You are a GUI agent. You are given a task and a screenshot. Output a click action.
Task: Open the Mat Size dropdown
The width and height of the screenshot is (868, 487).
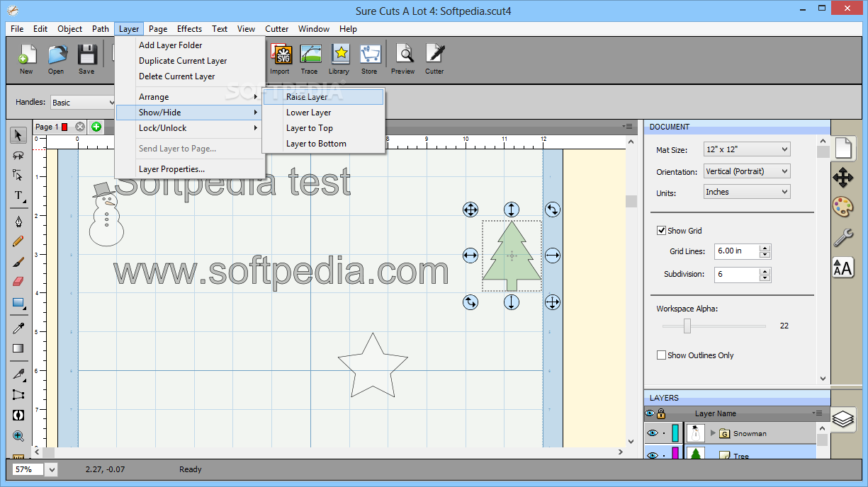pos(747,149)
